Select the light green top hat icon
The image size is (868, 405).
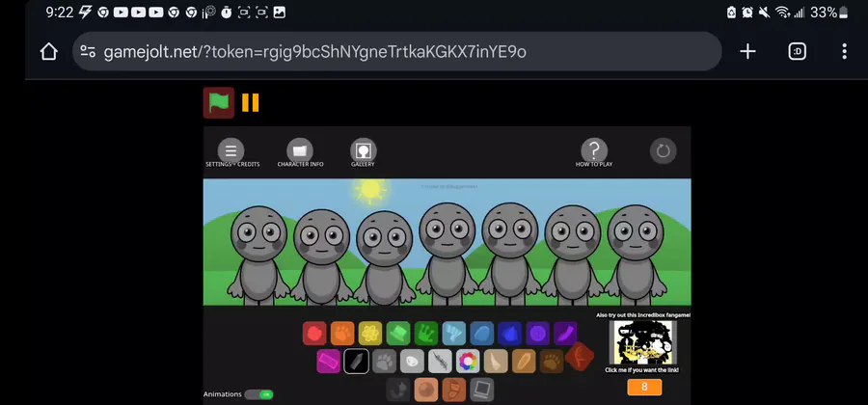click(398, 333)
